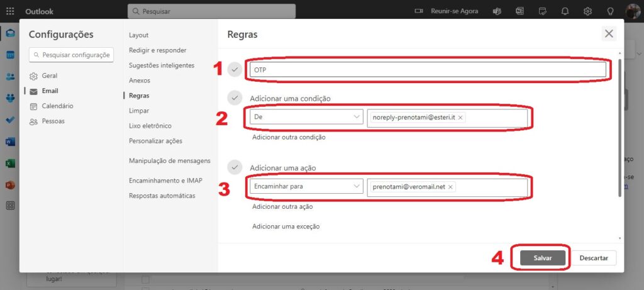Screen dimensions: 644x290
Task: Open the tips lightbulb icon
Action: [x=610, y=11]
